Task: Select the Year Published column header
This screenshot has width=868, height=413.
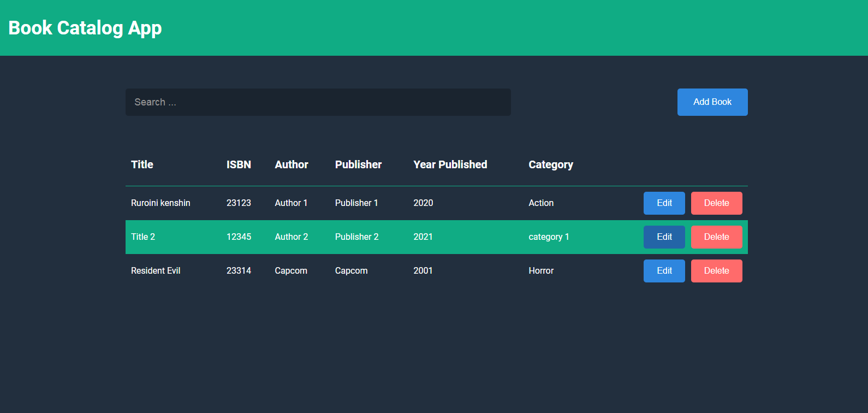Action: point(450,164)
